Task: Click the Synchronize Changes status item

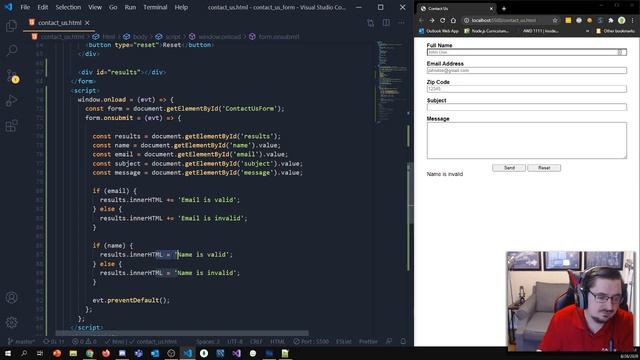Action: point(54,341)
